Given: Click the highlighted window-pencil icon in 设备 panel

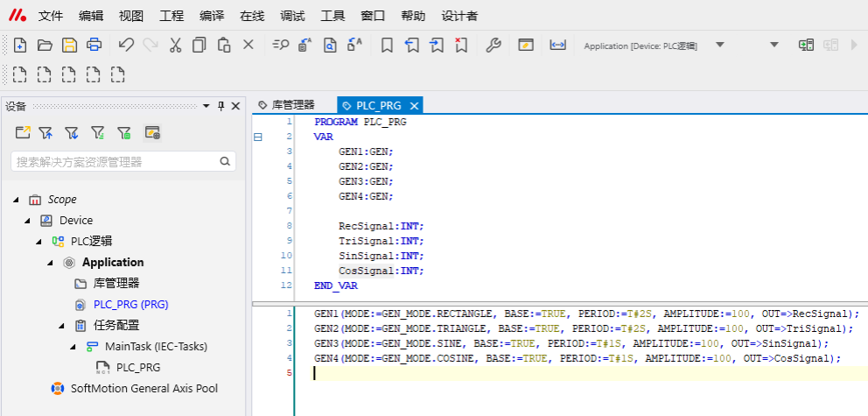Looking at the screenshot, I should [x=152, y=132].
